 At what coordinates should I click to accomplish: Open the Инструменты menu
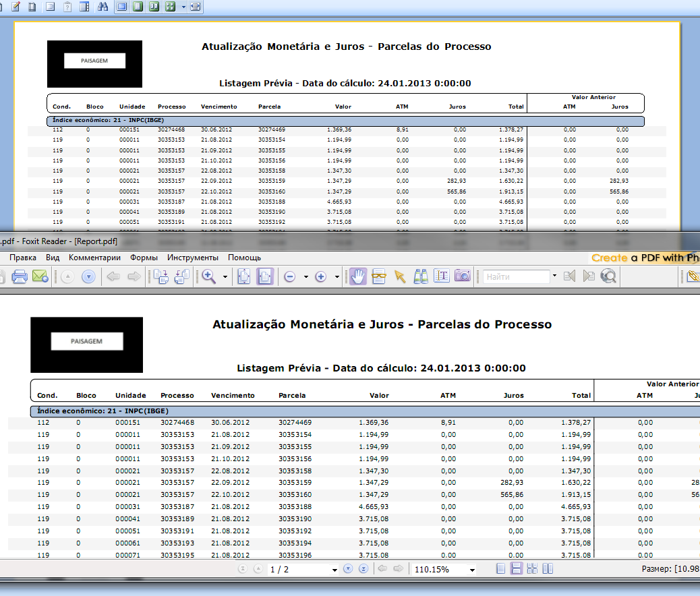[x=193, y=258]
